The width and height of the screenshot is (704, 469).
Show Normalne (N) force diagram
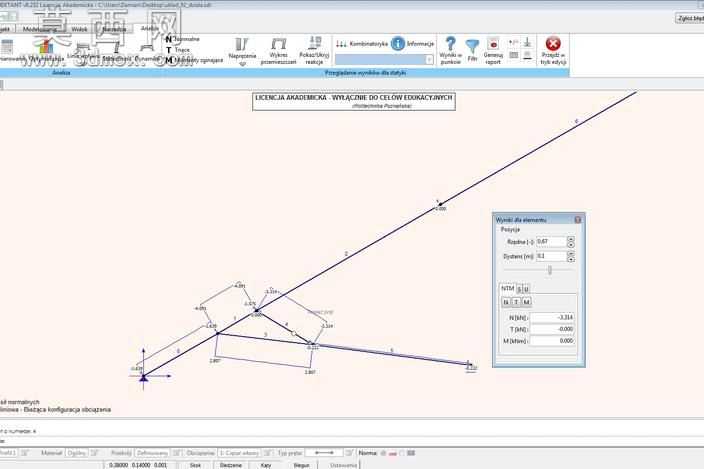(x=183, y=39)
